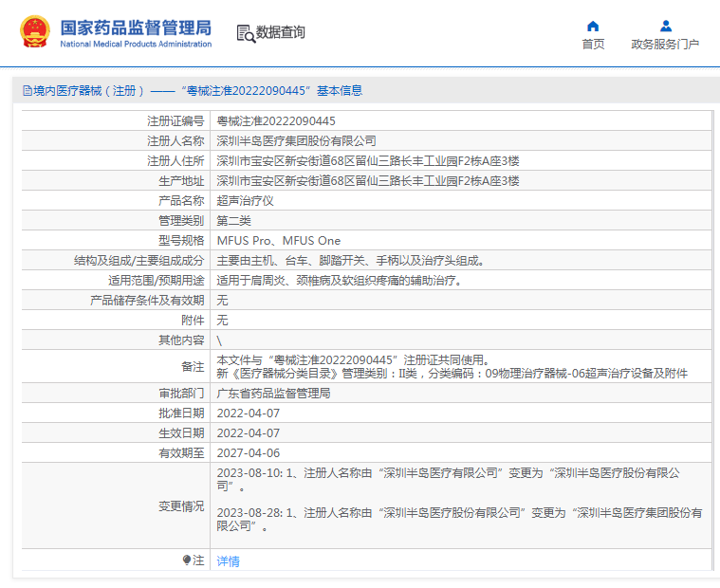Click 批准日期 value 2022-04-07

pos(249,413)
